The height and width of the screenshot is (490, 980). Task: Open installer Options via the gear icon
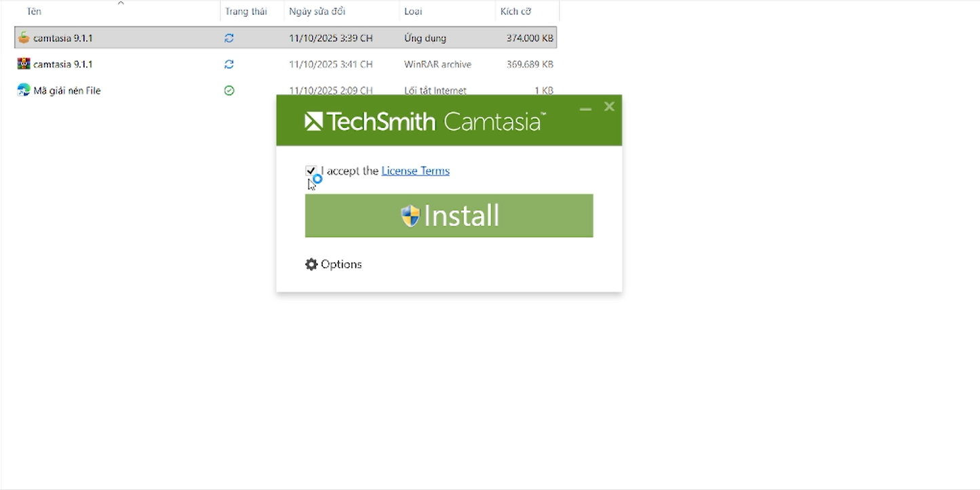311,264
